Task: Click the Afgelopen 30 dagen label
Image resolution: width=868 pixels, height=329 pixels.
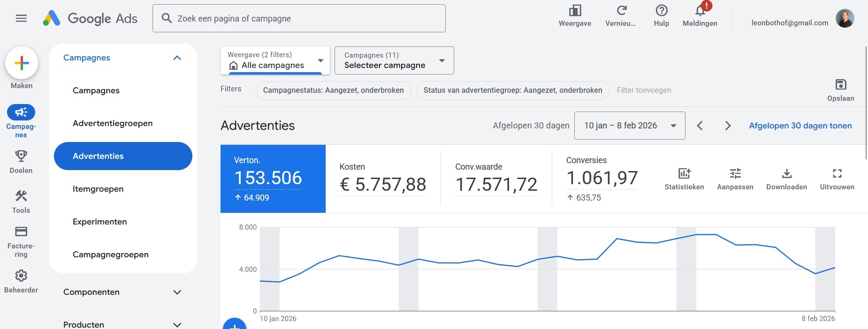Action: point(531,126)
